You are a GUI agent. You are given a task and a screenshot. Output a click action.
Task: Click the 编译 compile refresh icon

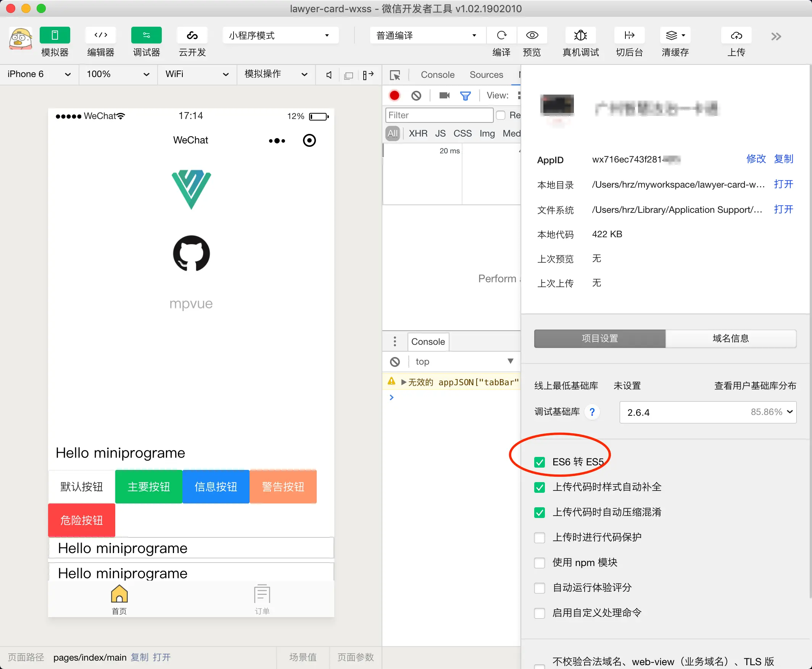point(501,35)
